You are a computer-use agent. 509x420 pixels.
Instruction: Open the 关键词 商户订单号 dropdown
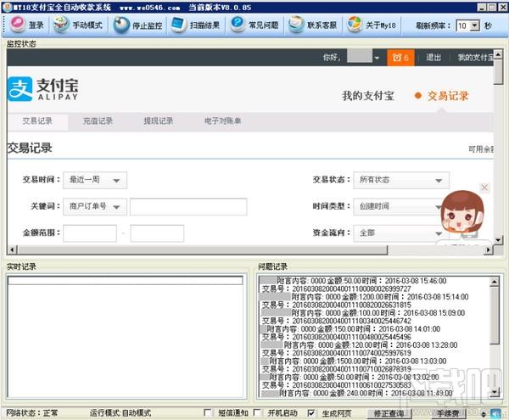point(95,206)
